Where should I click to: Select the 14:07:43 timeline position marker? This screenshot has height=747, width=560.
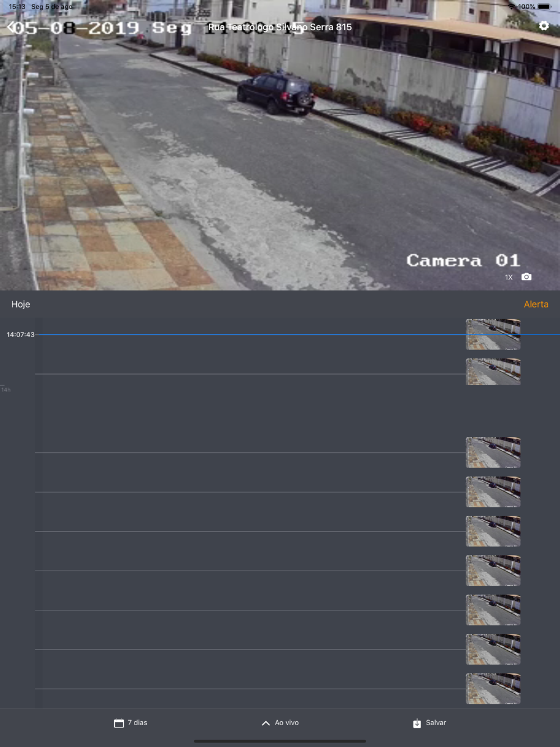click(x=21, y=334)
